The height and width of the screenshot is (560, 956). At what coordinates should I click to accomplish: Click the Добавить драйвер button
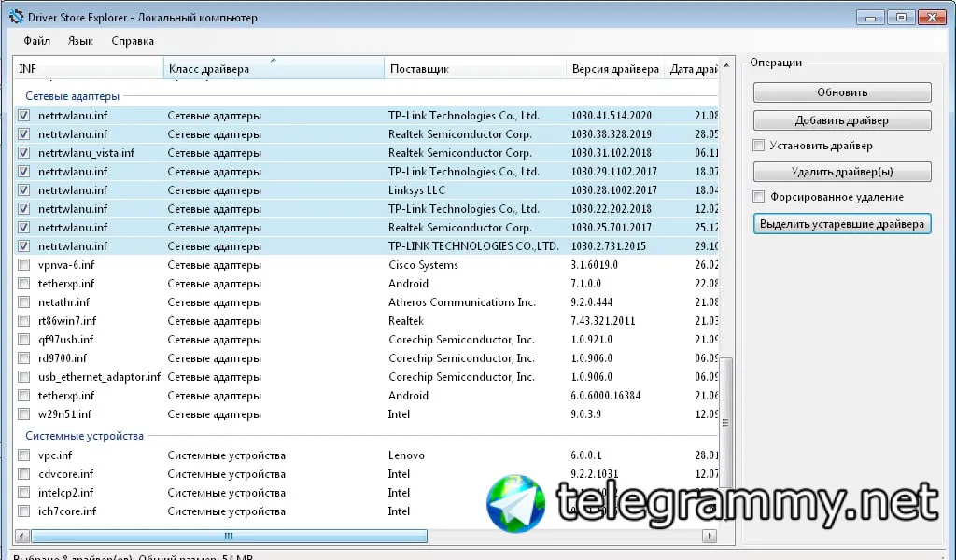(842, 120)
